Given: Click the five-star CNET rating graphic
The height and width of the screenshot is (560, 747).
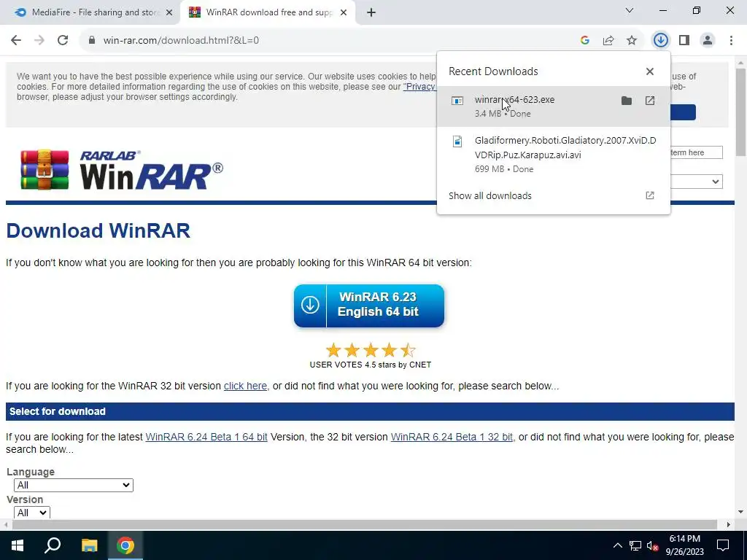Looking at the screenshot, I should click(x=371, y=351).
